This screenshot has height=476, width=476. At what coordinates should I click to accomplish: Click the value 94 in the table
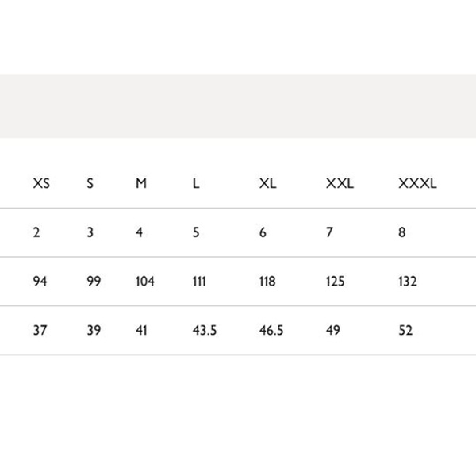40,282
